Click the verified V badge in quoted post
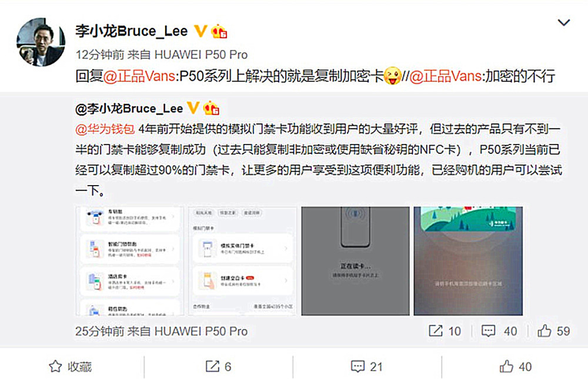The image size is (588, 379). [x=193, y=108]
